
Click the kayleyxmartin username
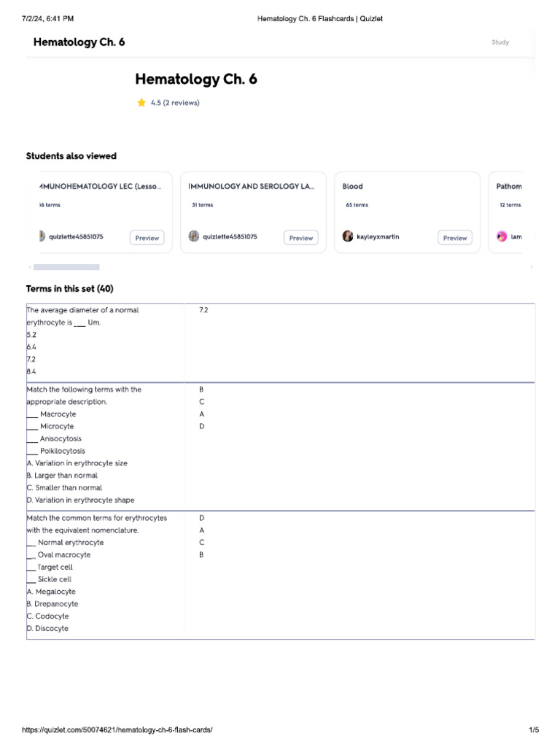click(x=378, y=237)
